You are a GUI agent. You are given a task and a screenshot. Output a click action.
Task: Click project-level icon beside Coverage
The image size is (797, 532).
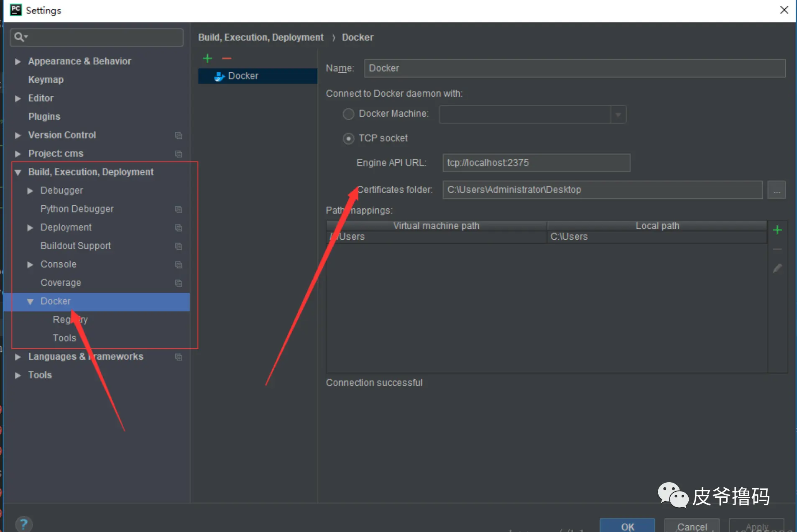[179, 283]
